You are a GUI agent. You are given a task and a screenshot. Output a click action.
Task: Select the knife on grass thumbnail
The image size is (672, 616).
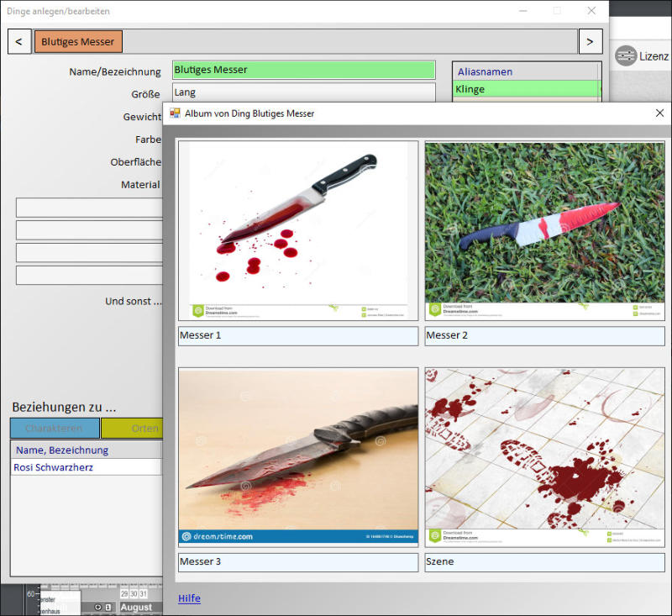tap(544, 229)
